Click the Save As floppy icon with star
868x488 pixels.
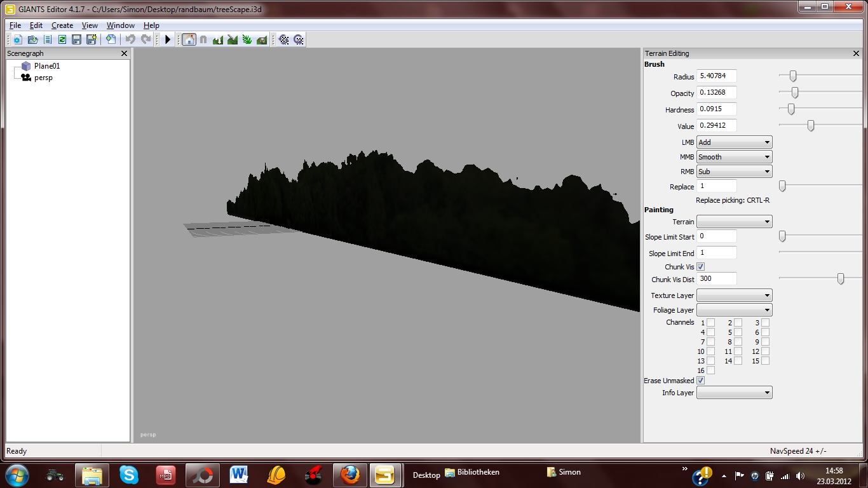(x=92, y=39)
